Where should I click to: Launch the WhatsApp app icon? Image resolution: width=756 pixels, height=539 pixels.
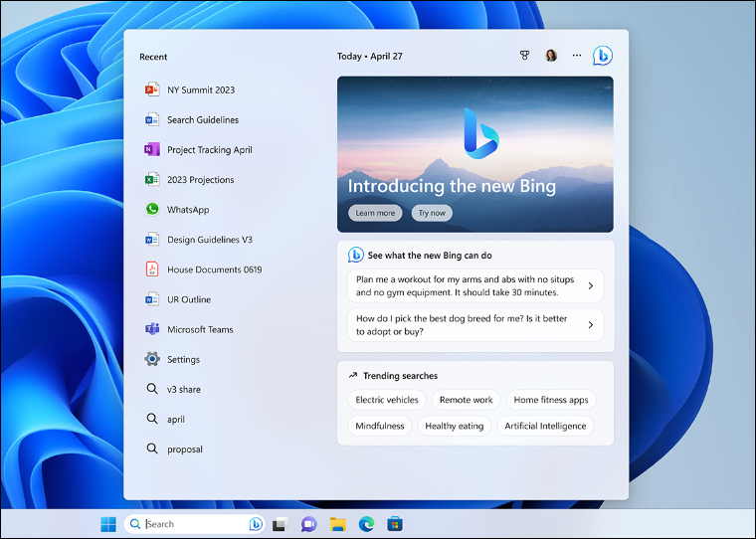152,209
